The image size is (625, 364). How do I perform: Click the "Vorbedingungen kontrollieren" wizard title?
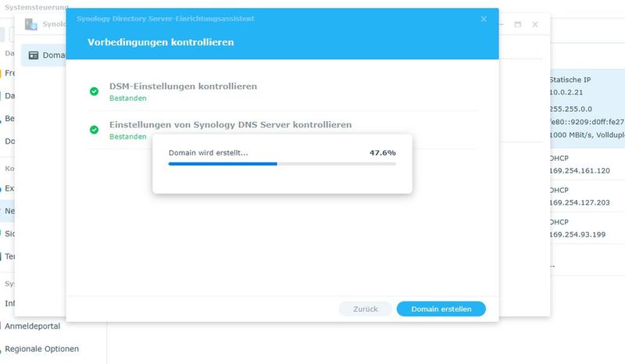[x=161, y=42]
